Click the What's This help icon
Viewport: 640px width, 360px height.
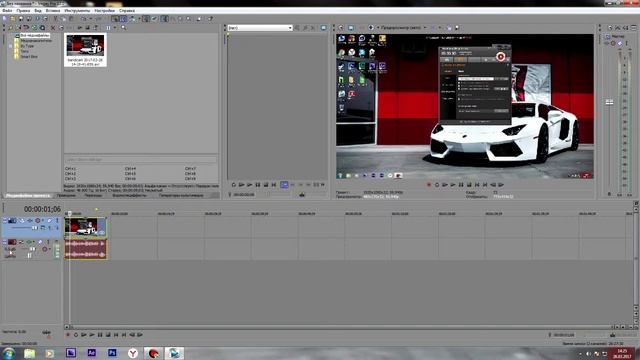point(210,19)
